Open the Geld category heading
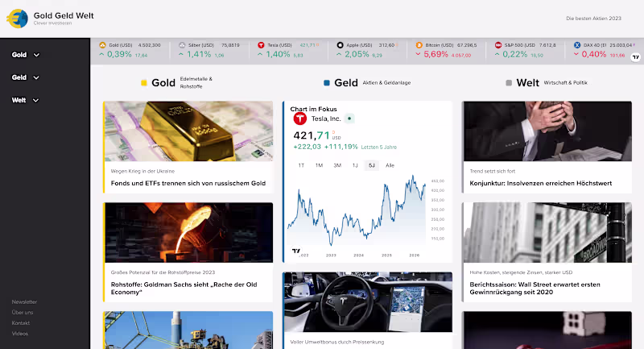This screenshot has width=644, height=349. [346, 83]
